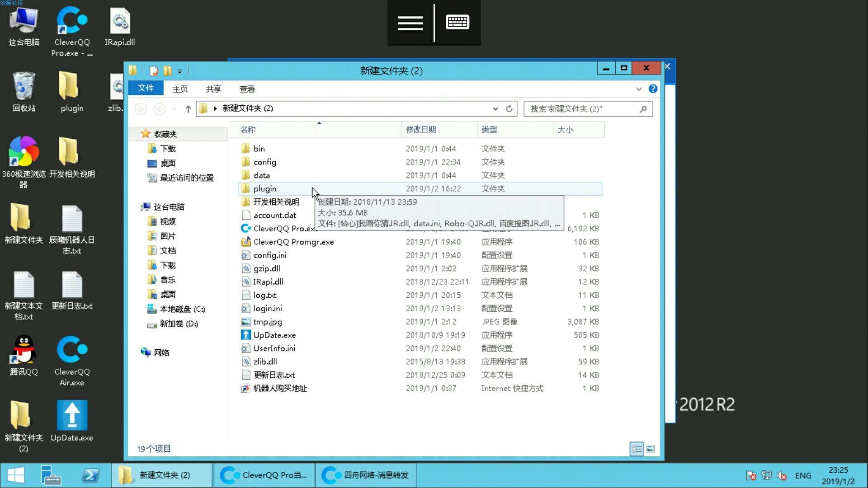The height and width of the screenshot is (488, 868).
Task: Select tmp.jpg in file list
Action: click(420, 322)
